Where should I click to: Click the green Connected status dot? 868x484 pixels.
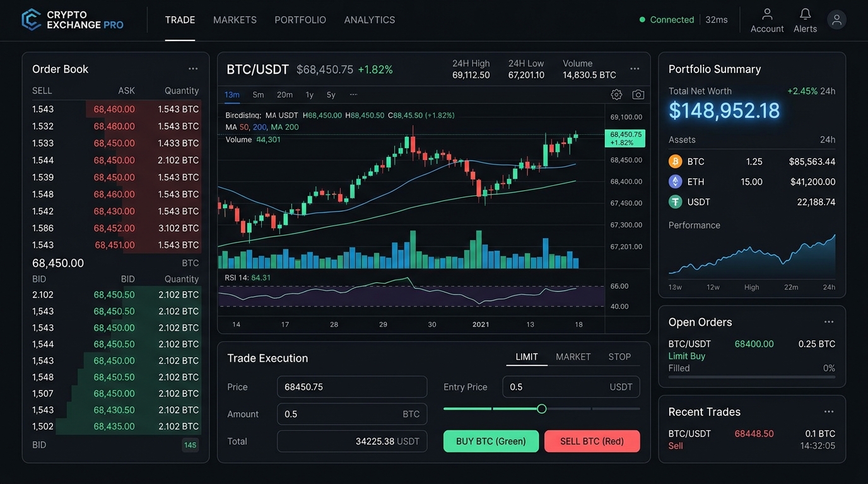642,20
